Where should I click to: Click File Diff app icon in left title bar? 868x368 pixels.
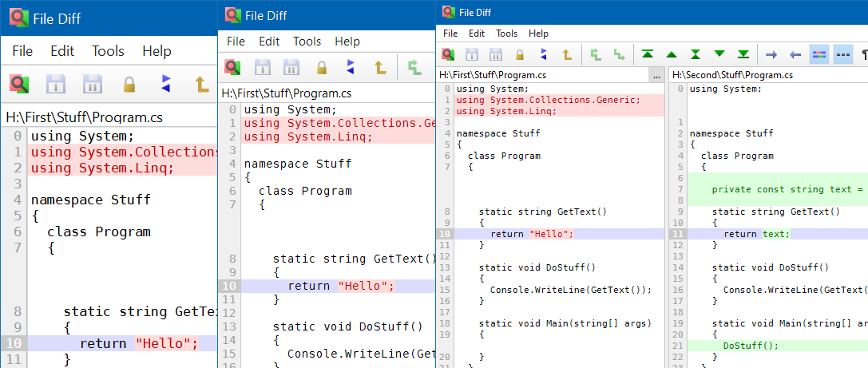pyautogui.click(x=19, y=18)
